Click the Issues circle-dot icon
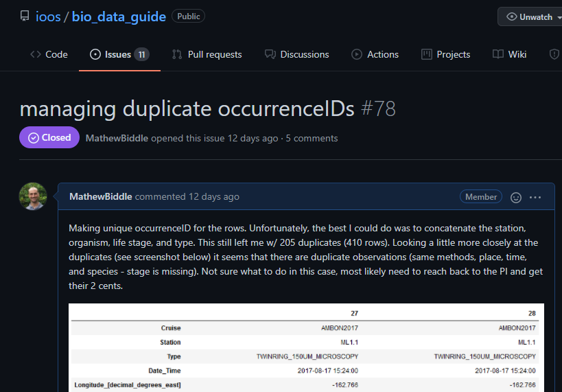 point(95,54)
